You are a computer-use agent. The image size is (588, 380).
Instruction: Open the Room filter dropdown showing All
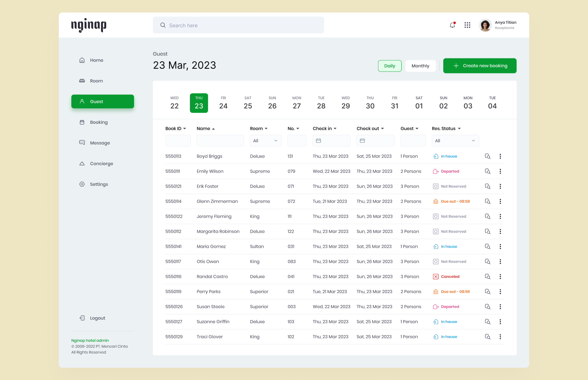tap(265, 141)
